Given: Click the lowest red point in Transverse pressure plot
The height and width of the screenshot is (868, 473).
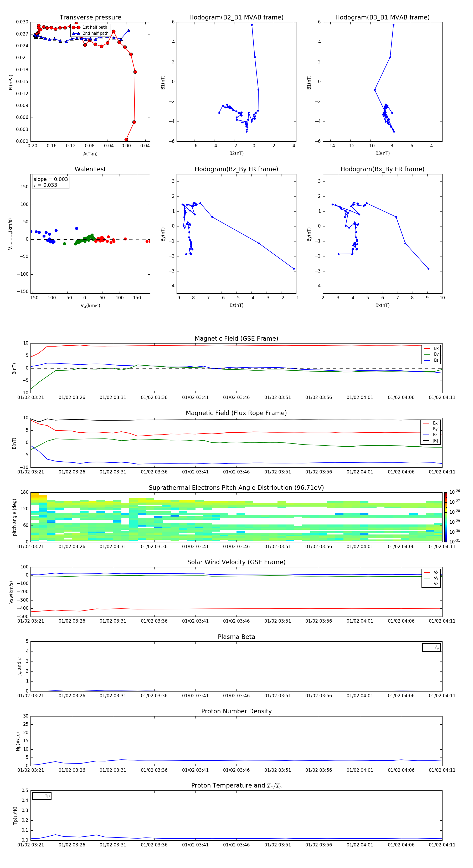Looking at the screenshot, I should point(126,139).
